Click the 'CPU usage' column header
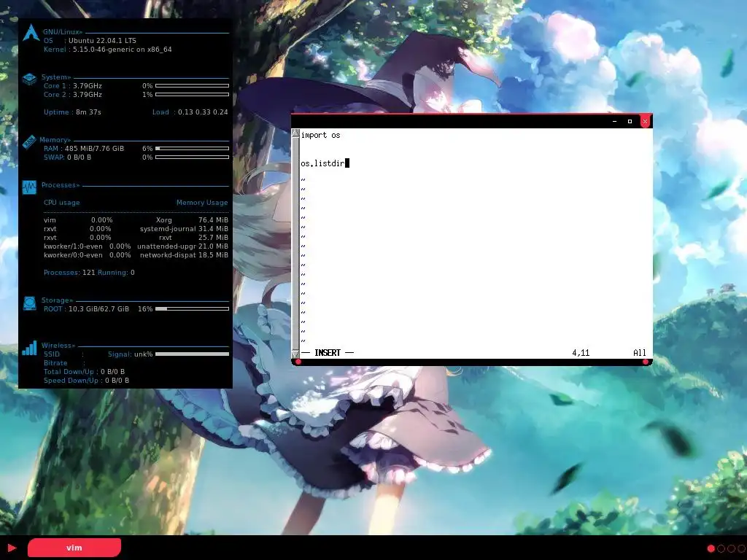This screenshot has height=560, width=747. [x=62, y=203]
